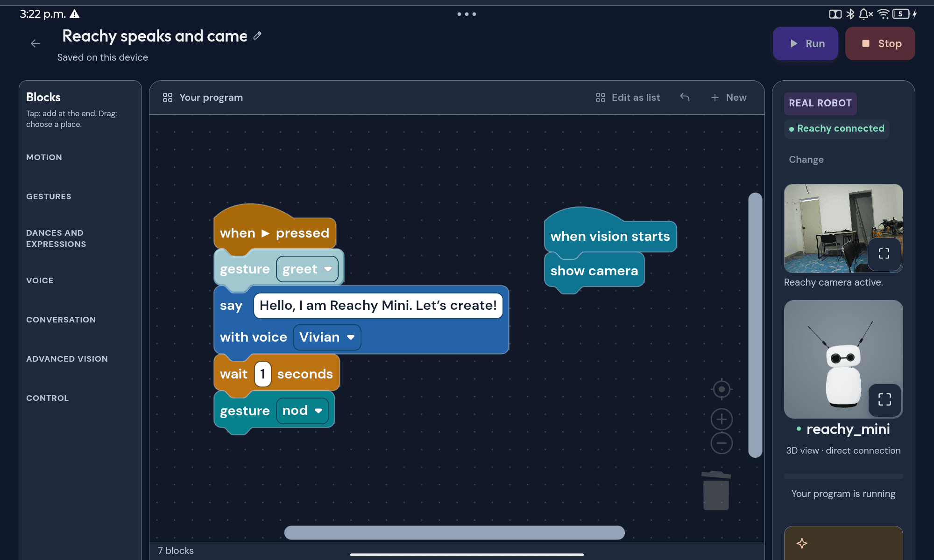Open the Voice blocks category
The width and height of the screenshot is (934, 560).
(40, 280)
